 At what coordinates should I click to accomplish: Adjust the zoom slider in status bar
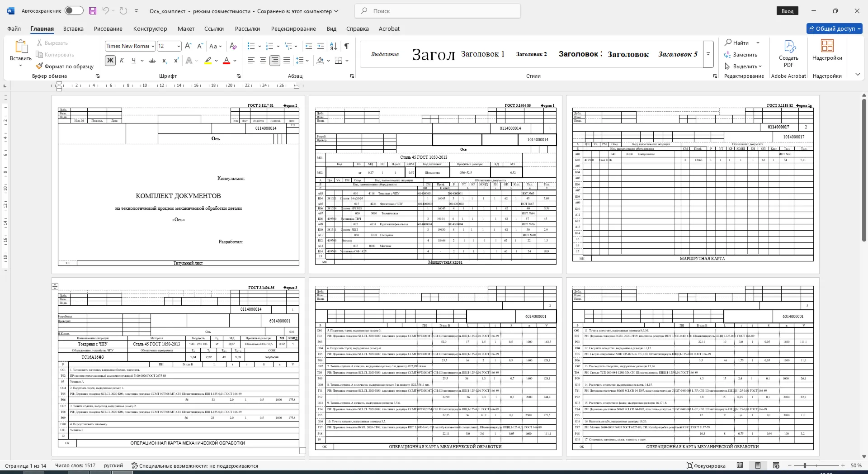805,465
